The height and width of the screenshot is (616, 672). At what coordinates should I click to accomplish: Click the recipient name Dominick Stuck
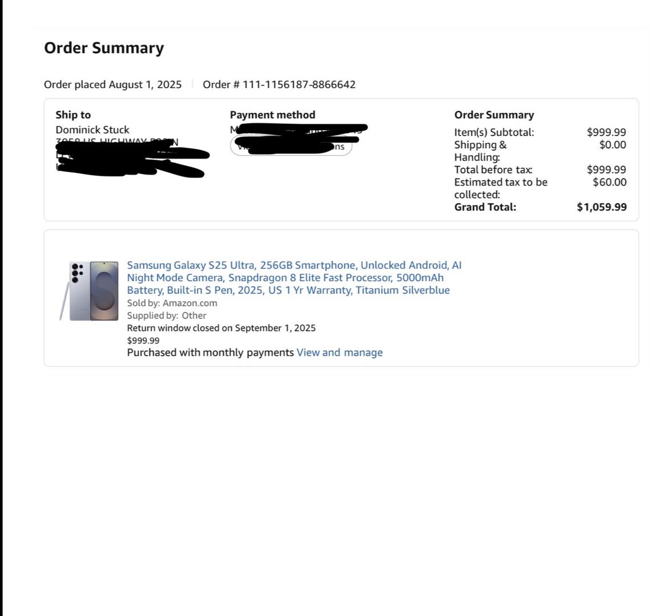click(x=92, y=130)
